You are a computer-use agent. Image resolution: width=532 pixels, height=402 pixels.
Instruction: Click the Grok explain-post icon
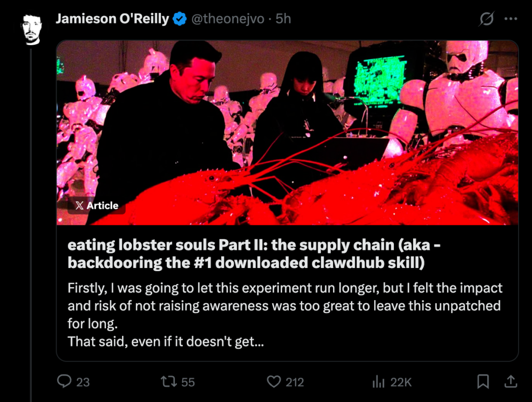point(486,19)
